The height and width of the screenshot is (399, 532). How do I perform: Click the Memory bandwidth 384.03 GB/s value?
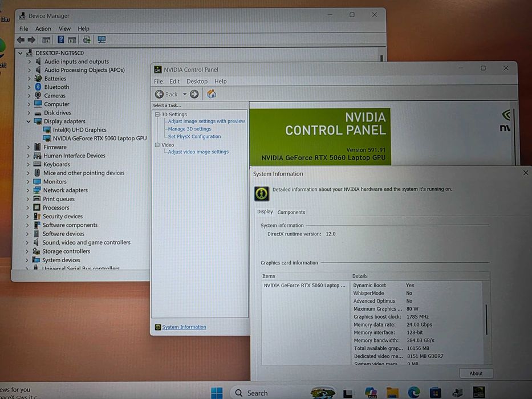tap(420, 340)
